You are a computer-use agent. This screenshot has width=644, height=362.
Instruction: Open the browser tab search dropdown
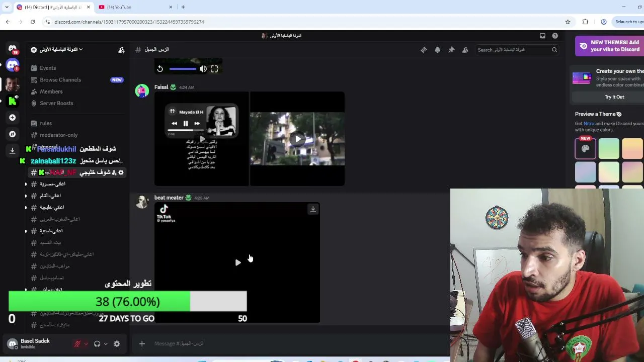(x=7, y=7)
